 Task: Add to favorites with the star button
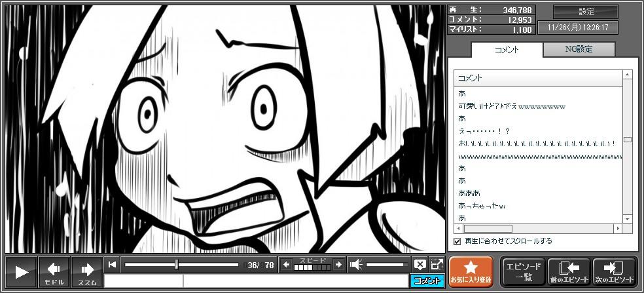pyautogui.click(x=471, y=272)
